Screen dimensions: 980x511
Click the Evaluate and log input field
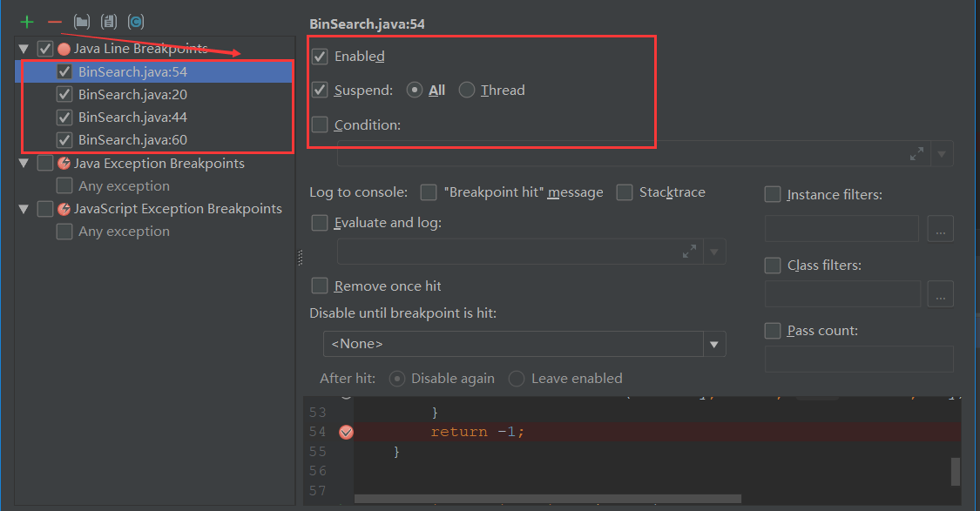click(520, 252)
